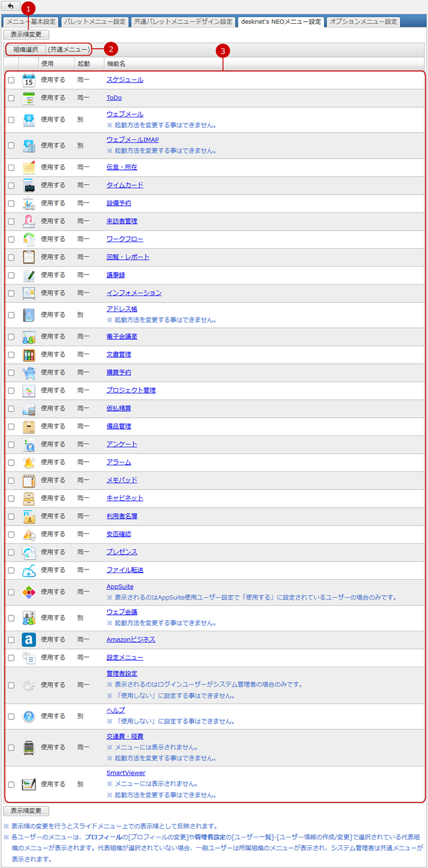Screen dimensions: 428x868
Task: Click the 仮払精算 calculator icon
Action: [28, 408]
